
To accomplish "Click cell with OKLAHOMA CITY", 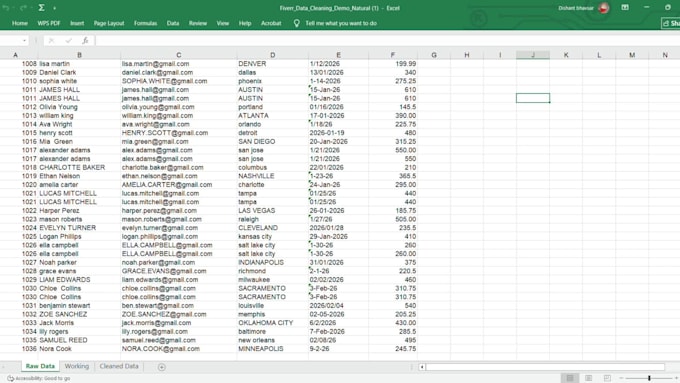I will tap(272, 323).
